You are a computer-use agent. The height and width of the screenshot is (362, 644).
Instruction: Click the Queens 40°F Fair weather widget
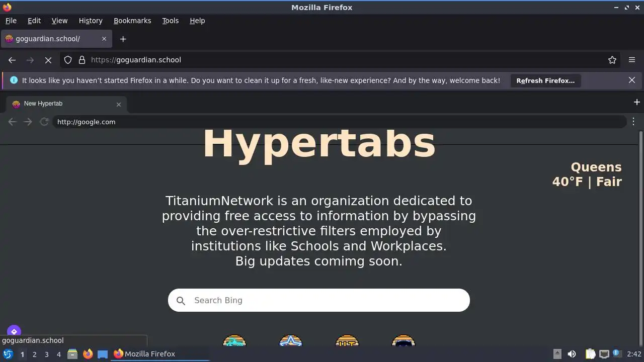(x=587, y=174)
